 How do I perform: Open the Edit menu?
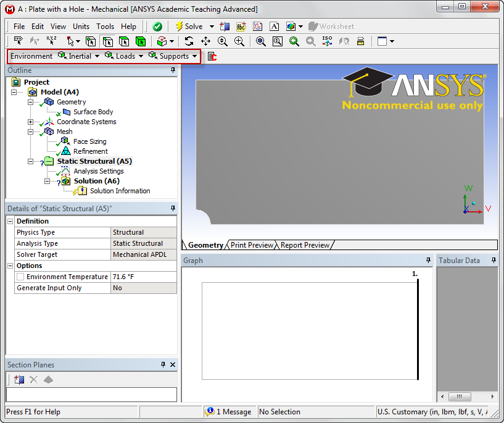pos(38,27)
